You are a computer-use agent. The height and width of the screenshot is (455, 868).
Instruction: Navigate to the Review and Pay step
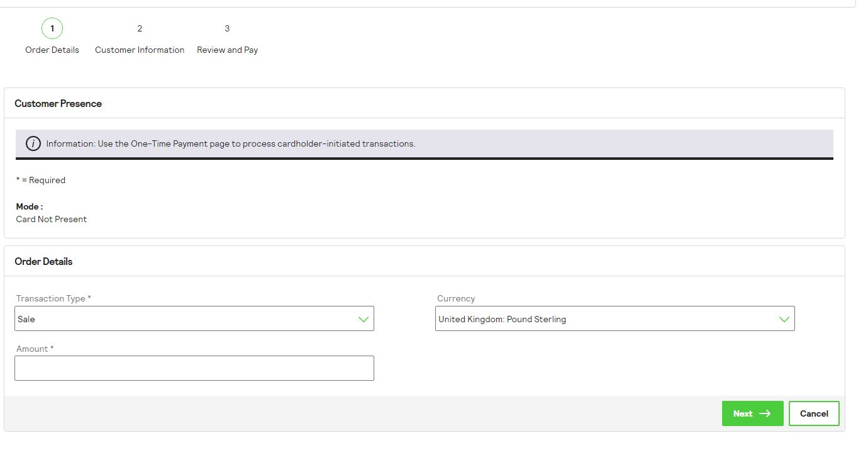[x=227, y=50]
